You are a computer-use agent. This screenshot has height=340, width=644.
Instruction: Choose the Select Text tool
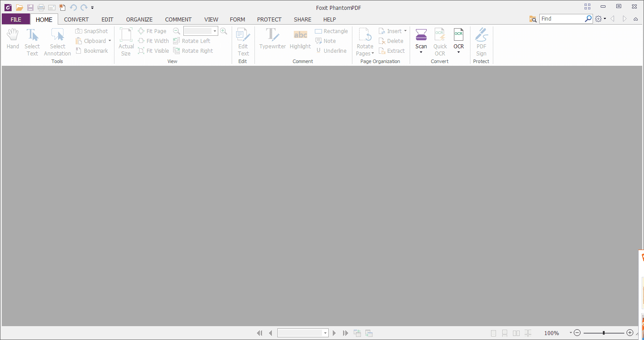[x=32, y=42]
